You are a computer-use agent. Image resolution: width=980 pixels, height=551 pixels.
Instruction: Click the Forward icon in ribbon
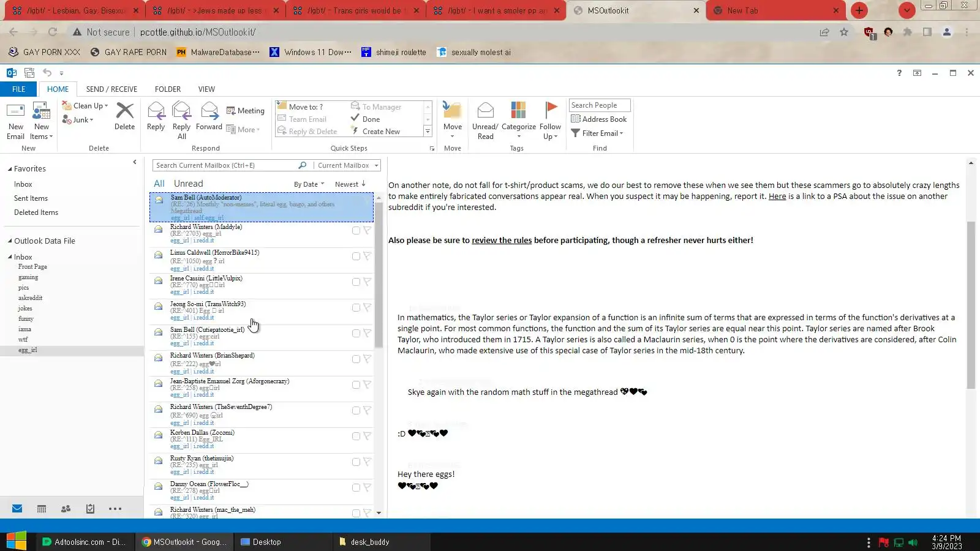pyautogui.click(x=209, y=111)
